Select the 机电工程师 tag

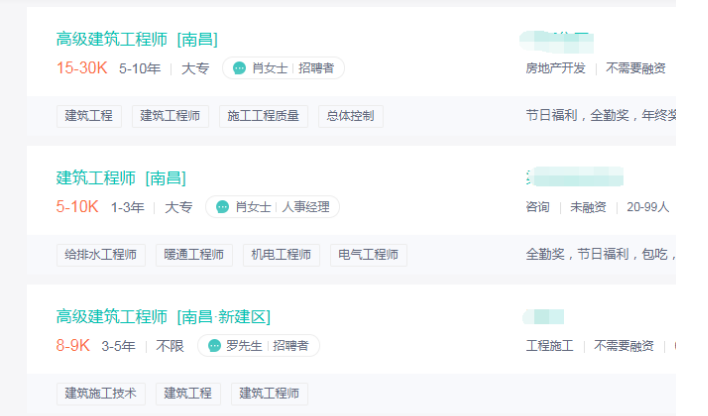coord(281,255)
